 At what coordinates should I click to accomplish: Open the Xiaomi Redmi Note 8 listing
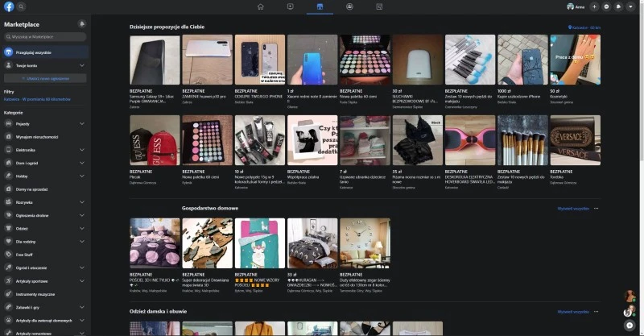[x=312, y=60]
